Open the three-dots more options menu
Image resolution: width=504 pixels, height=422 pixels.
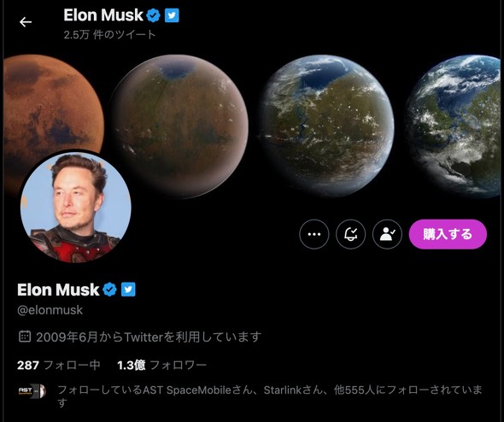coord(314,234)
